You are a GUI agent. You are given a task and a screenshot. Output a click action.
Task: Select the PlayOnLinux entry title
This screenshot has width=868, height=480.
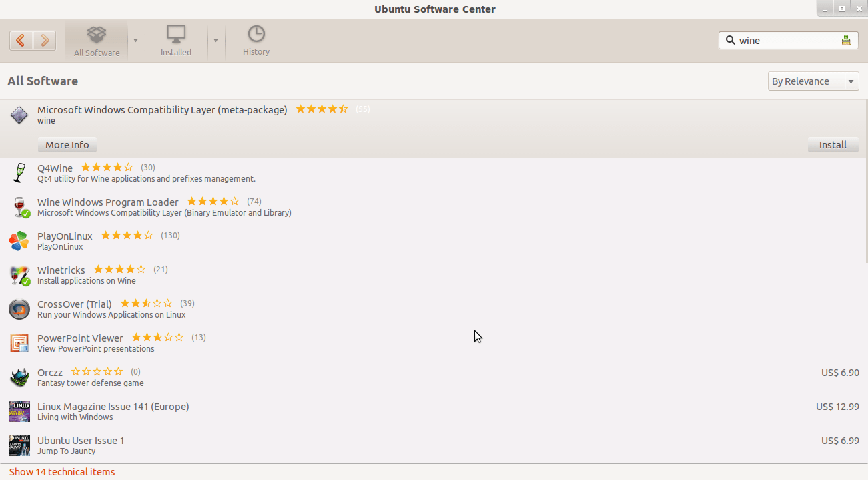pyautogui.click(x=65, y=236)
